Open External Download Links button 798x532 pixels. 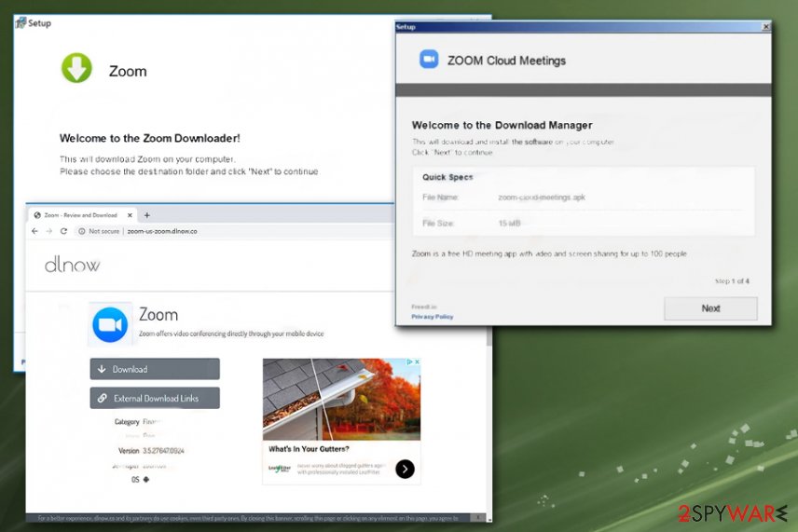coord(155,398)
